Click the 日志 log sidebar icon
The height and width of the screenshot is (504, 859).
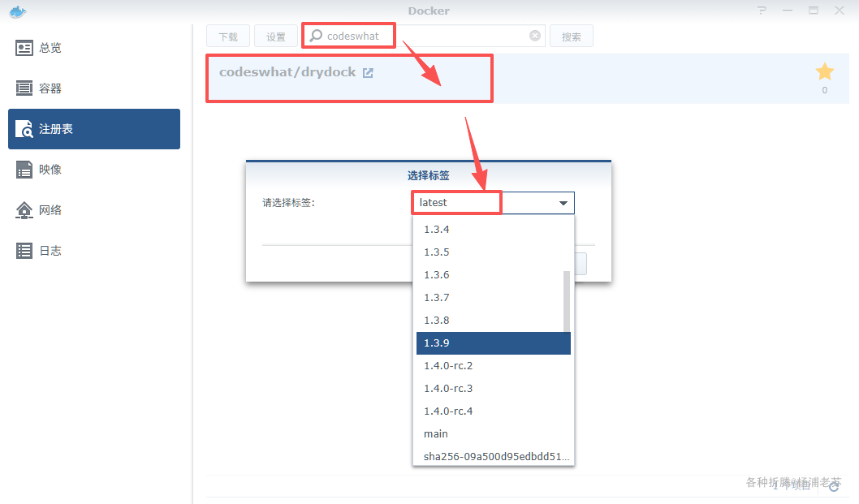(24, 250)
